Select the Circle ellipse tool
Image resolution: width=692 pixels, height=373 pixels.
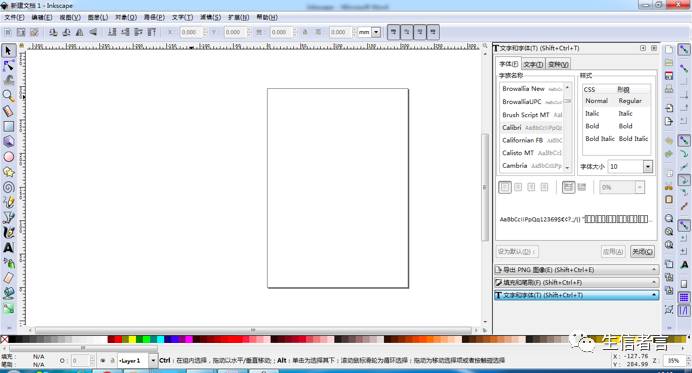(x=8, y=157)
